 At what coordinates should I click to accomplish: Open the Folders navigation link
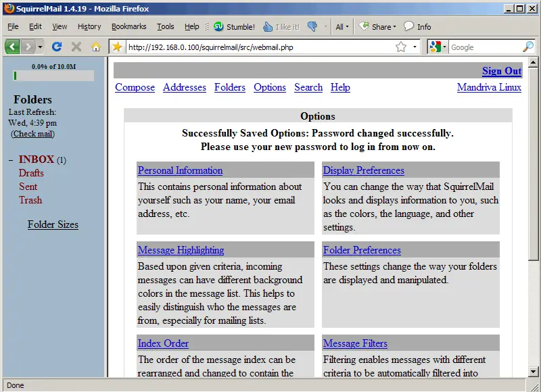coord(230,88)
